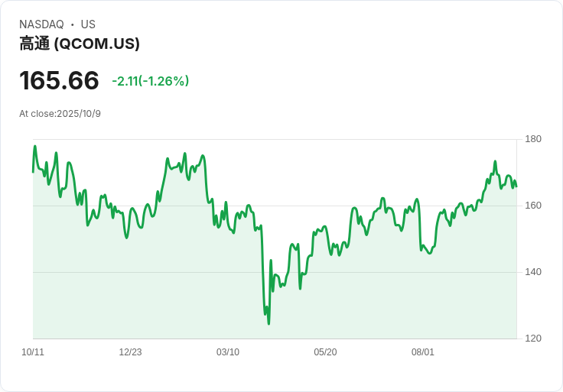The height and width of the screenshot is (392, 563).
Task: Click the 高通 (QCOM.US) stock title
Action: [x=80, y=44]
